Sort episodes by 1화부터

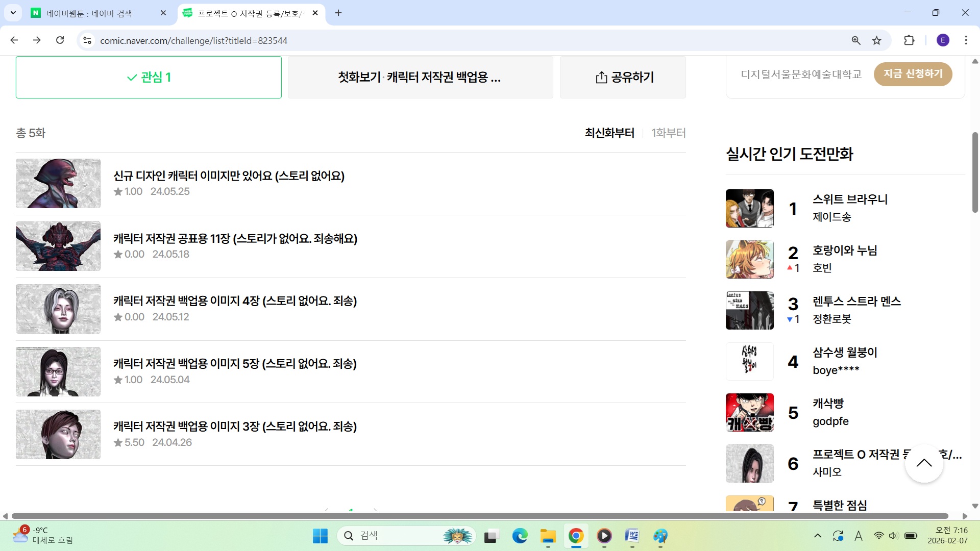(x=668, y=133)
